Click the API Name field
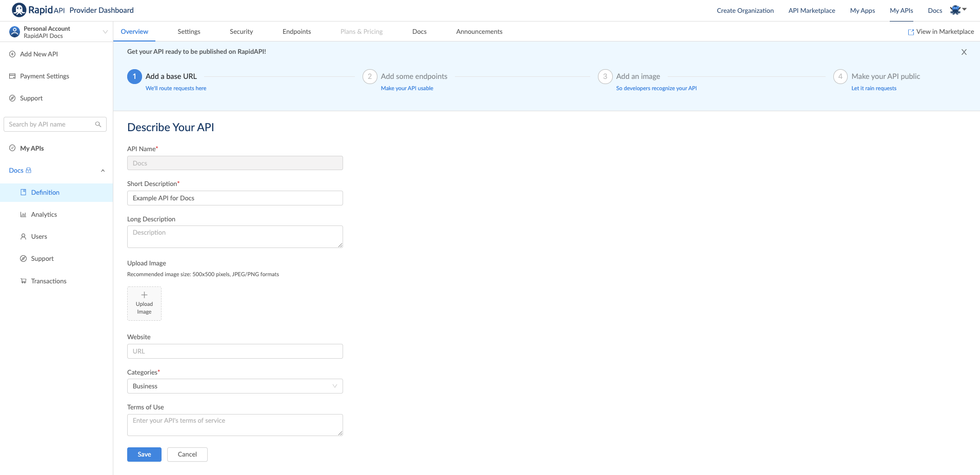Viewport: 980px width, 475px height. click(x=235, y=163)
